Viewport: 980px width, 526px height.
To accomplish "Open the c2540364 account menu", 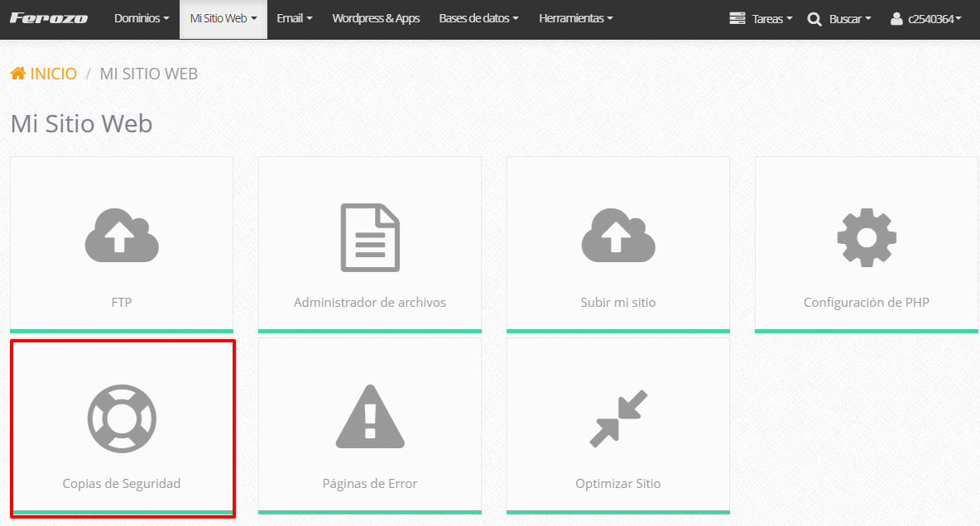I will [x=934, y=19].
